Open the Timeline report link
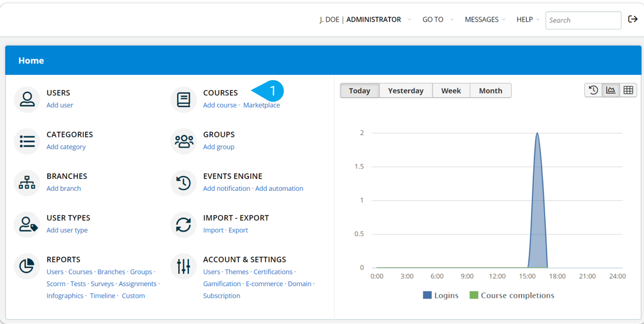The width and height of the screenshot is (644, 324). click(x=103, y=296)
